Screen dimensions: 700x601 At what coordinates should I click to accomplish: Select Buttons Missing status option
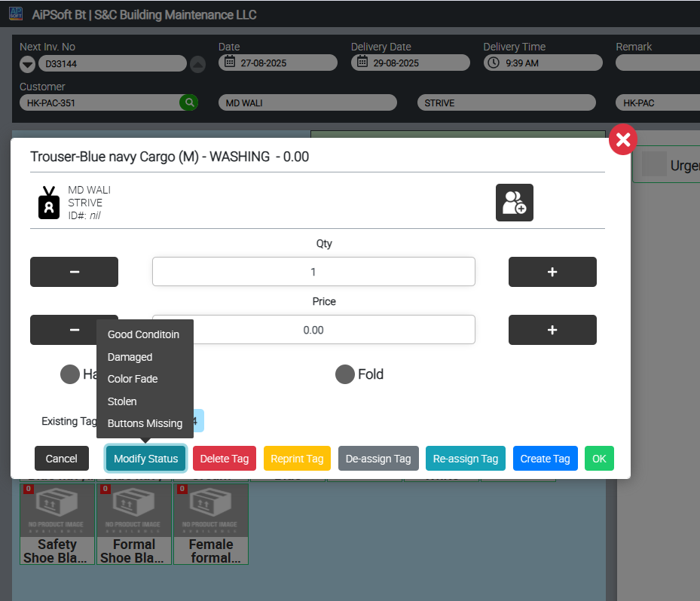145,423
